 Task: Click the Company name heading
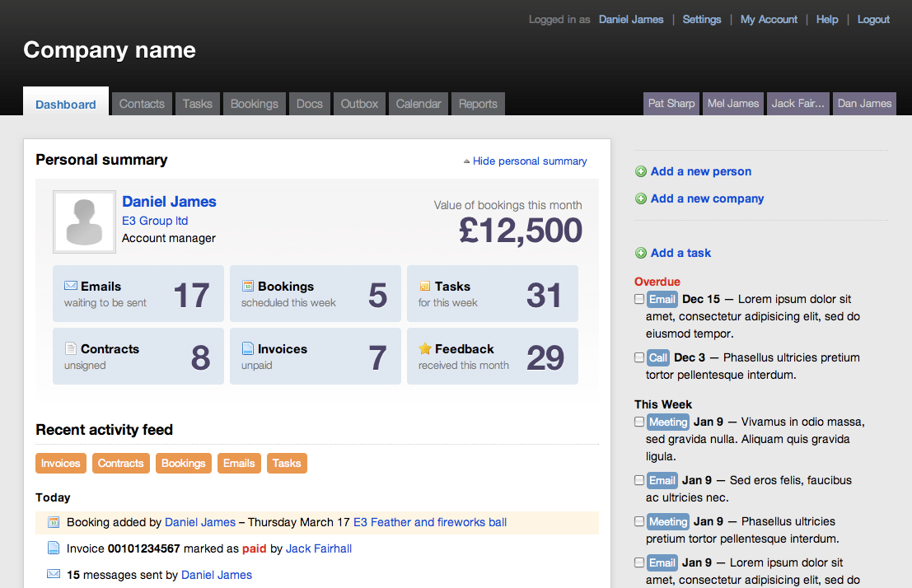tap(110, 50)
